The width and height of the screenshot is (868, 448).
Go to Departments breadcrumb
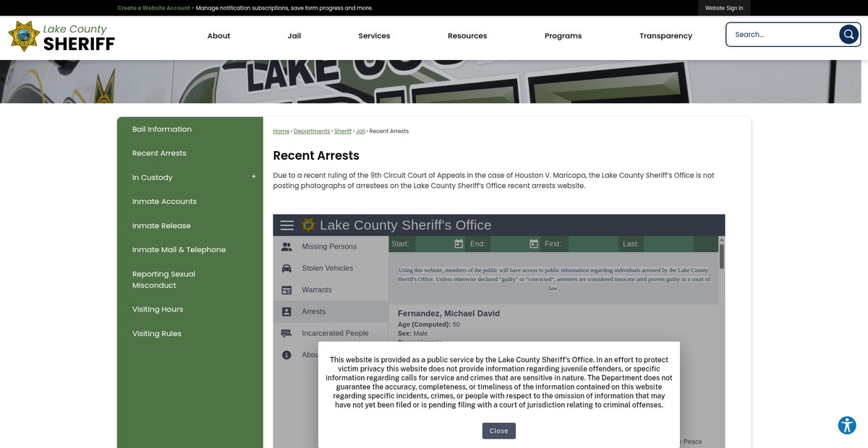coord(312,132)
